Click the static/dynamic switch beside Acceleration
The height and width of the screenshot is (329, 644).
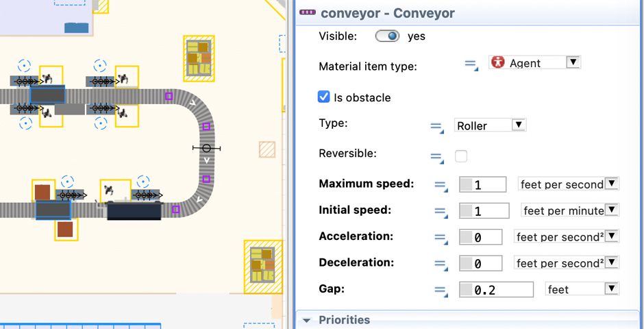point(441,239)
